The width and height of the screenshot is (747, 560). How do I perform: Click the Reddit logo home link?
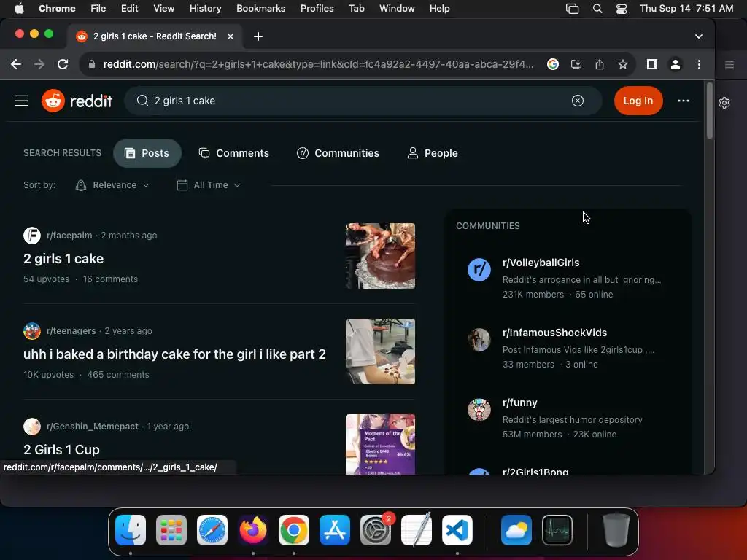pyautogui.click(x=77, y=101)
